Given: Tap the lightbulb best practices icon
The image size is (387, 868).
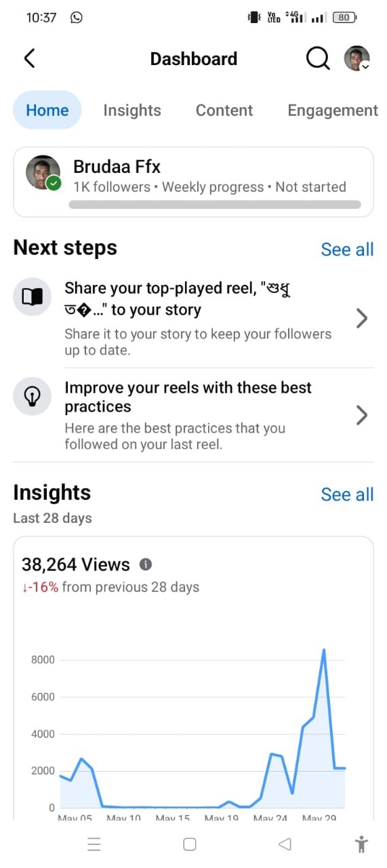Looking at the screenshot, I should click(32, 396).
